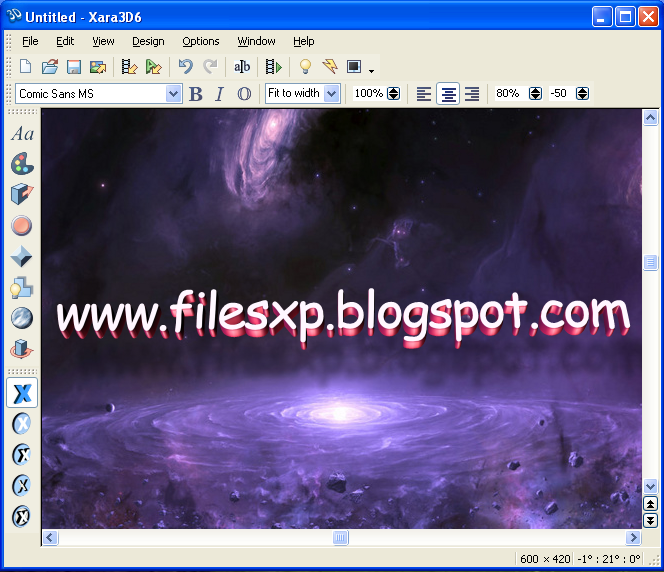Click the display frame monitor icon
Image resolution: width=664 pixels, height=572 pixels.
[x=354, y=66]
